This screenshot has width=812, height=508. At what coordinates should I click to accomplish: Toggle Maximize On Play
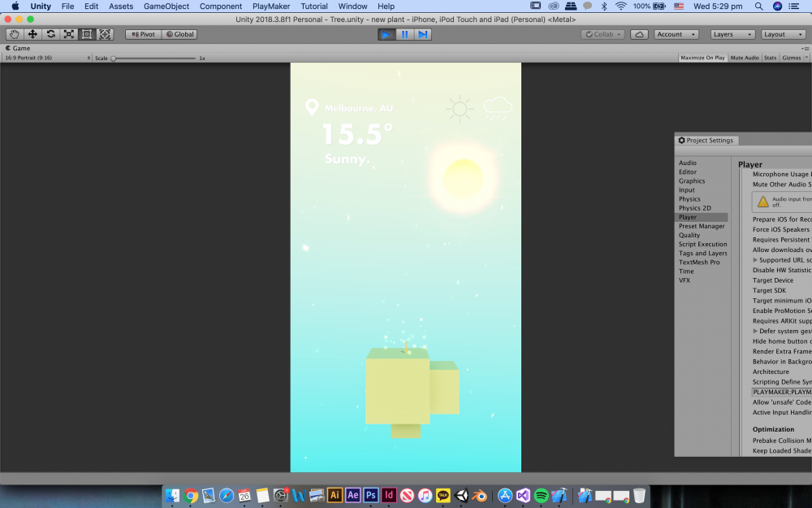(x=702, y=58)
